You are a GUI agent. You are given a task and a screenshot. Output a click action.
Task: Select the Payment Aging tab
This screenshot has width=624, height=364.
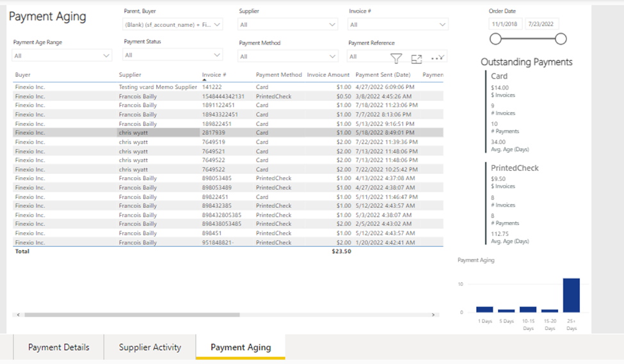click(241, 347)
